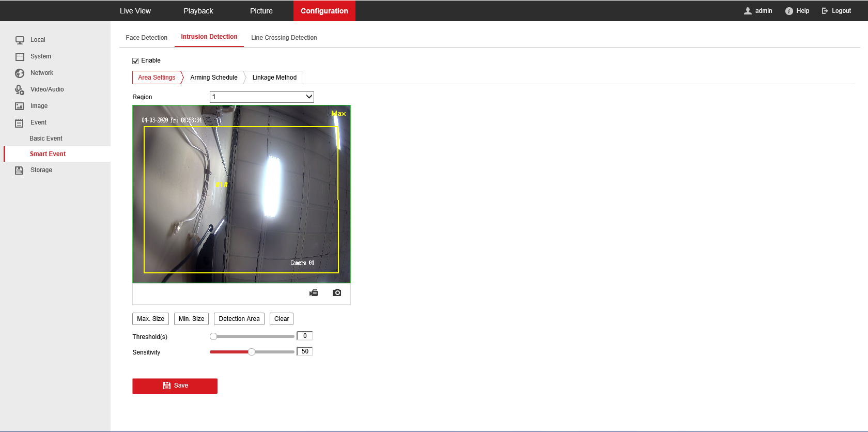The width and height of the screenshot is (868, 432).
Task: Click the Image picture icon
Action: pyautogui.click(x=20, y=106)
